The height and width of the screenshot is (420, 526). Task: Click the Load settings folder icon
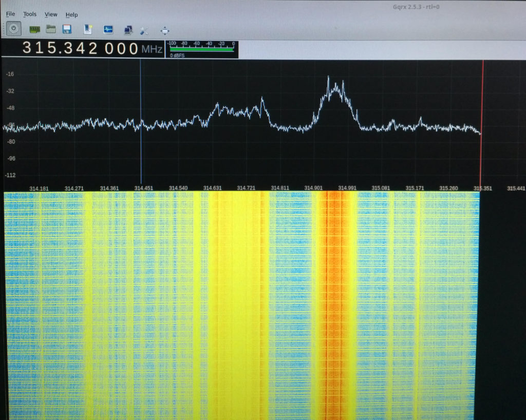tap(51, 29)
